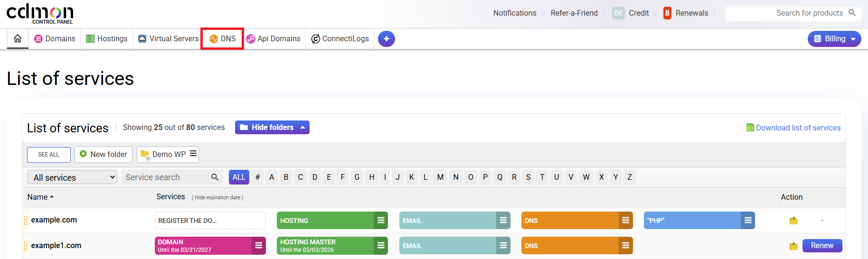This screenshot has height=259, width=868.
Task: Click Renew for example1.com
Action: coord(822,246)
